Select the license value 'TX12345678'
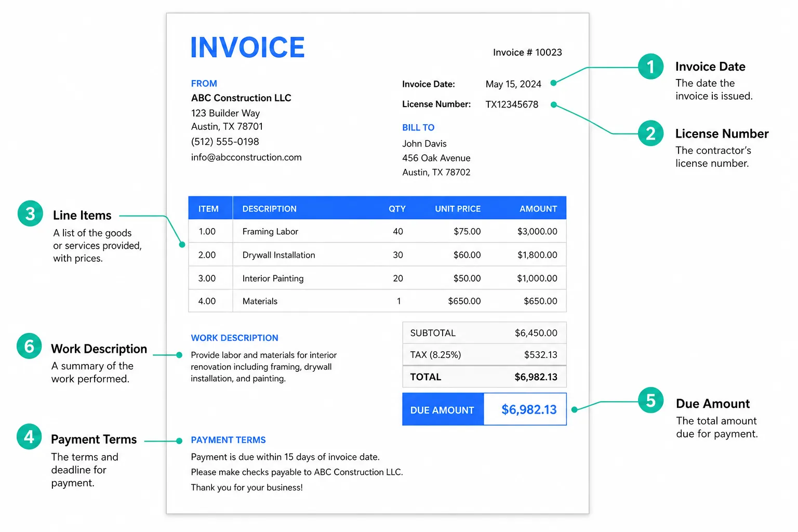The width and height of the screenshot is (798, 532). (512, 104)
